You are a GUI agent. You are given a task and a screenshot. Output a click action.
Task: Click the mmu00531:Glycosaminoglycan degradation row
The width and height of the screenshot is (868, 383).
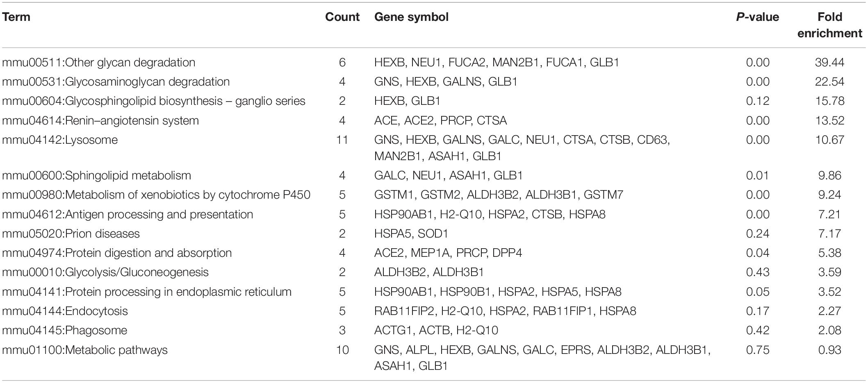tap(434, 82)
